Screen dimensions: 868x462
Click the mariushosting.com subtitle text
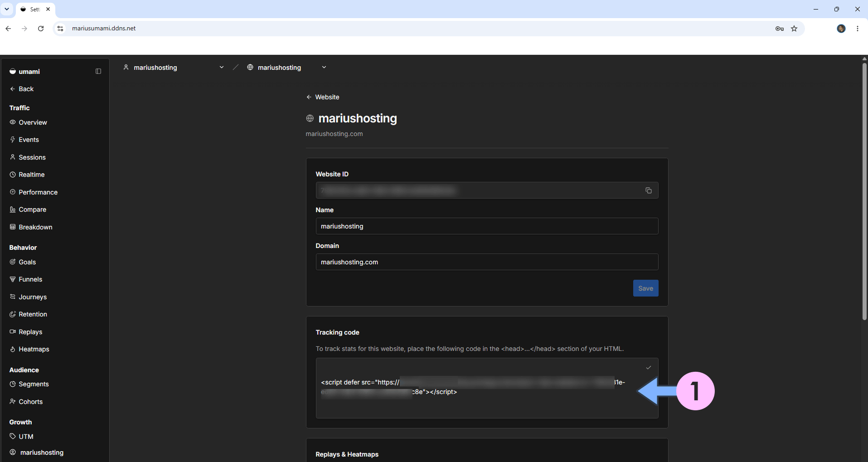point(334,134)
